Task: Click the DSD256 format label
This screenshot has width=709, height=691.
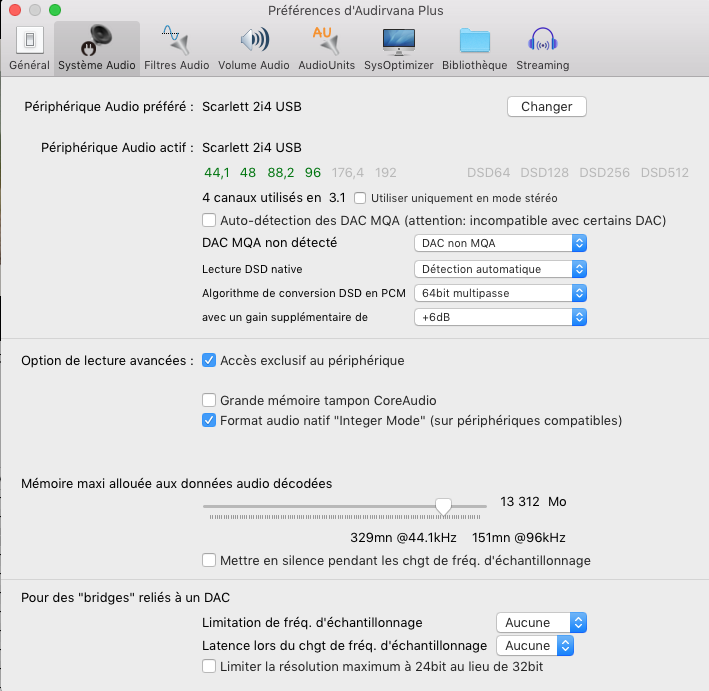Action: [x=605, y=173]
